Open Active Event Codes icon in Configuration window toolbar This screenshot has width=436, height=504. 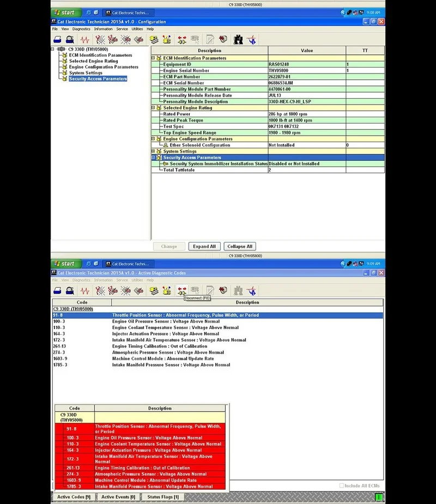coord(125,40)
